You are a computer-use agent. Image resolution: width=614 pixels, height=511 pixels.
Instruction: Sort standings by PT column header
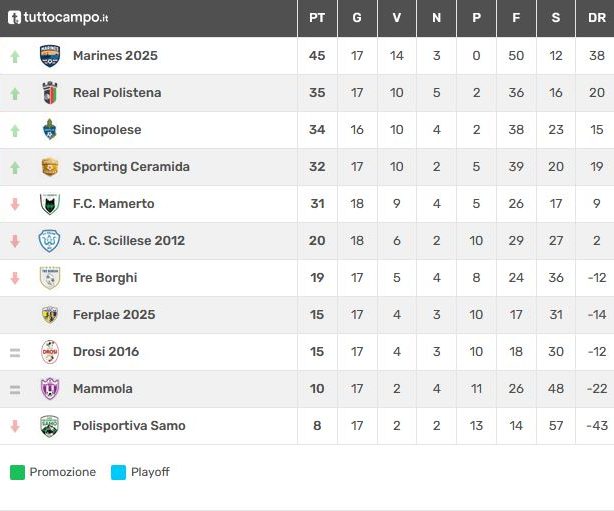[x=317, y=18]
